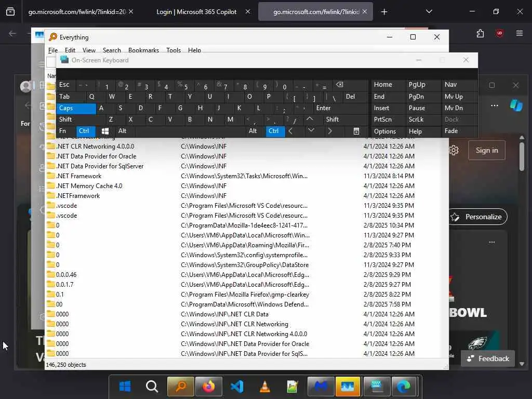Open Visual Studio Code from taskbar
532x399 pixels.
tap(237, 386)
